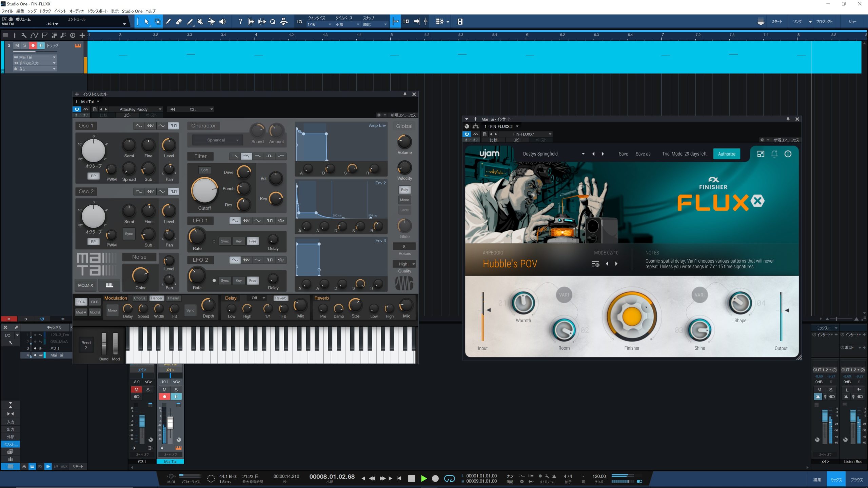Click the FLUXX info icon
Viewport: 868px width, 488px height.
pyautogui.click(x=788, y=154)
